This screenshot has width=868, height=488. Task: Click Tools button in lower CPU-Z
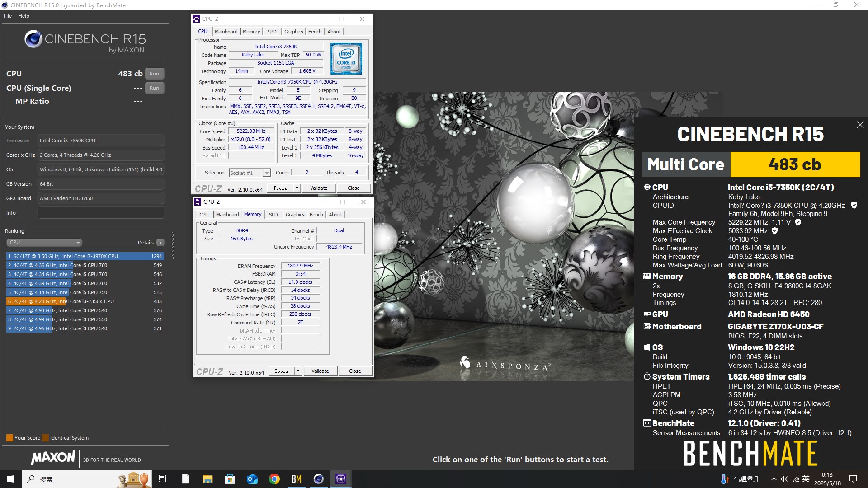281,371
